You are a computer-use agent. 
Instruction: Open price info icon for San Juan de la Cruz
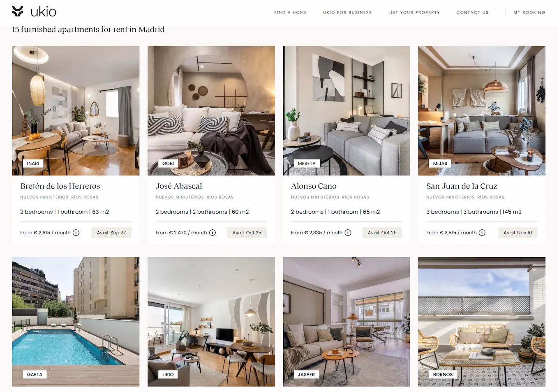[482, 233]
